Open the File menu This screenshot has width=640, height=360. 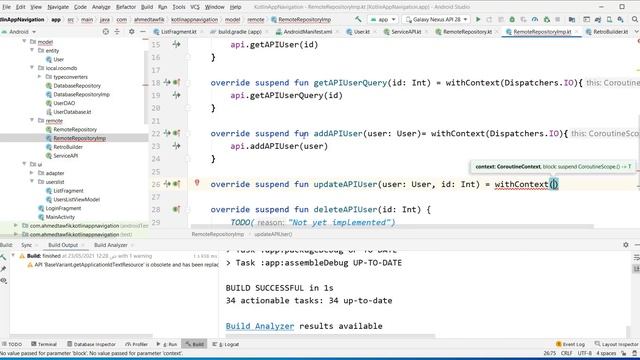6,7
